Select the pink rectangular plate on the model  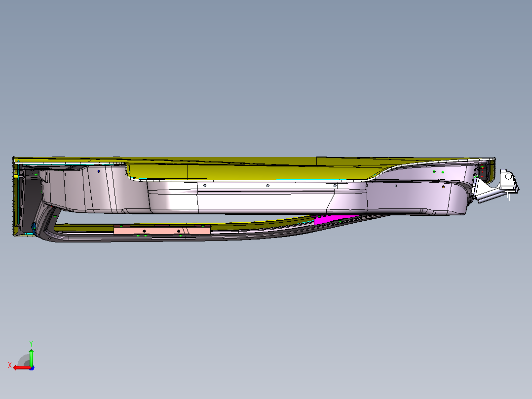162,231
